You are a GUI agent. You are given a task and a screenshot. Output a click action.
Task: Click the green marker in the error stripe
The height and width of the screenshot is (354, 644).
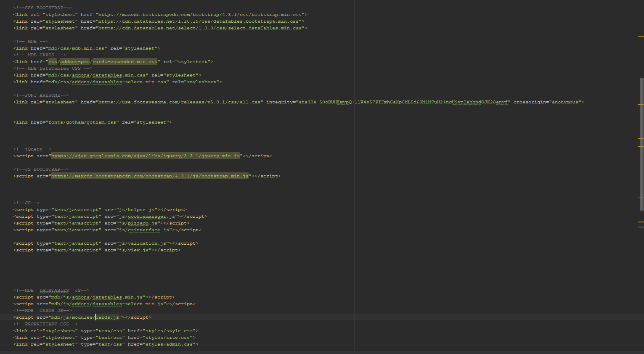coord(641,198)
